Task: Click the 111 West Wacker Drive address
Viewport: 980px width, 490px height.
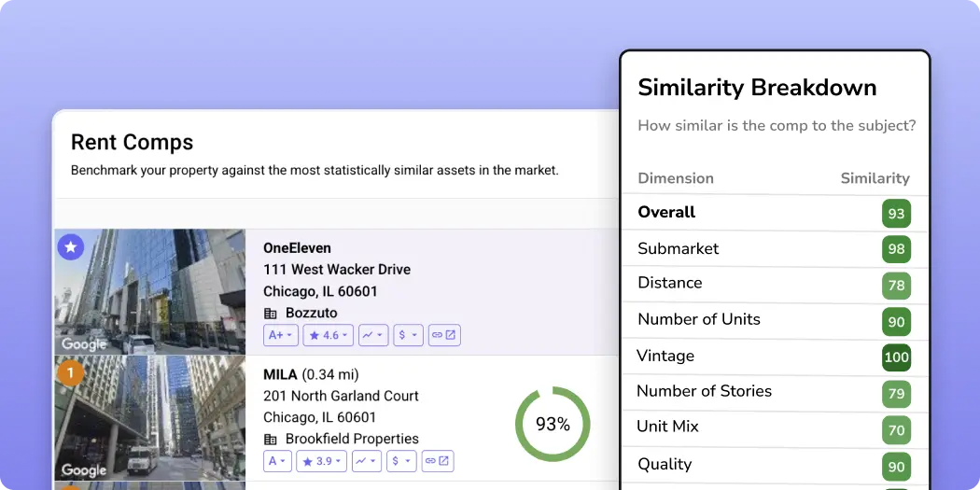Action: [x=337, y=270]
